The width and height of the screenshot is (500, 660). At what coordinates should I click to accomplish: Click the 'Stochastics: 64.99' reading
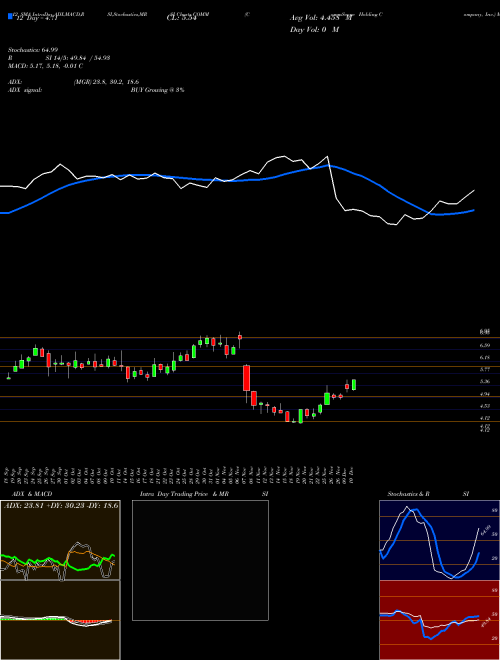33,50
